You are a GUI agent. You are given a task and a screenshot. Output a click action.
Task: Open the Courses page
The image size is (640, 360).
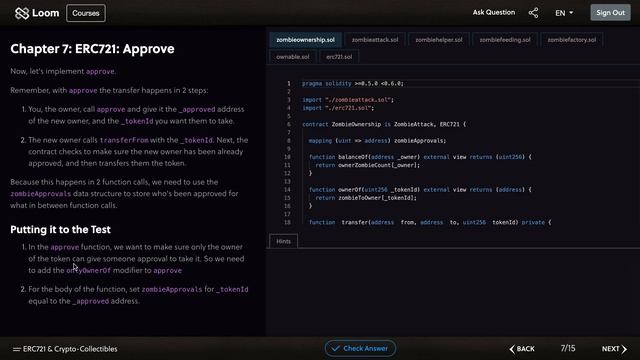tap(86, 13)
